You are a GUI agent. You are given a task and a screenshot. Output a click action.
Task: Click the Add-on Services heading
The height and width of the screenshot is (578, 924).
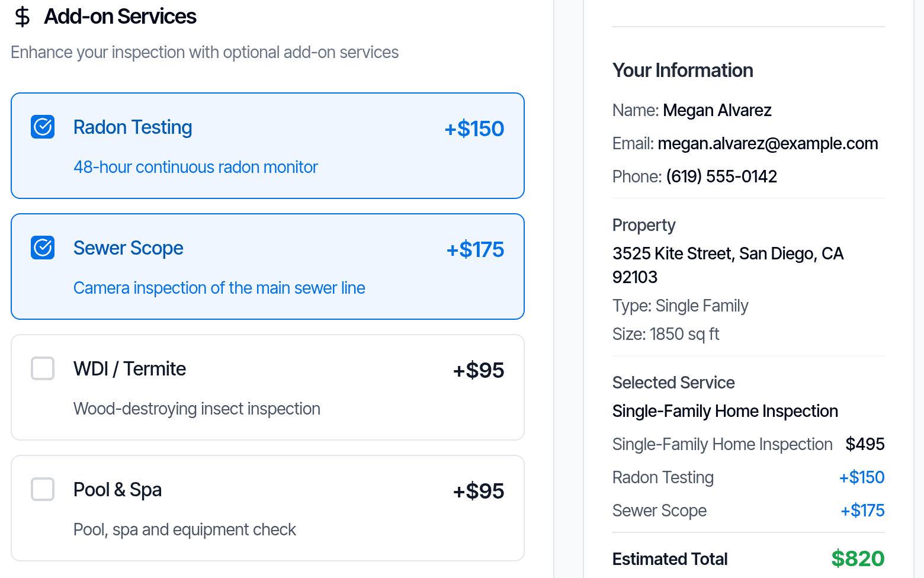[120, 17]
